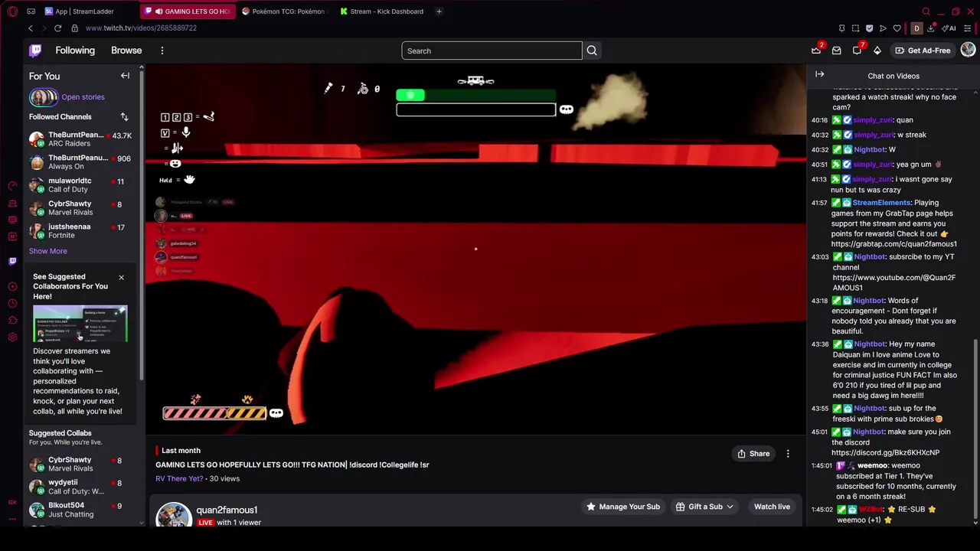This screenshot has height=551, width=980.
Task: Switch to Pokémon TCG browser tab
Action: pyautogui.click(x=283, y=11)
